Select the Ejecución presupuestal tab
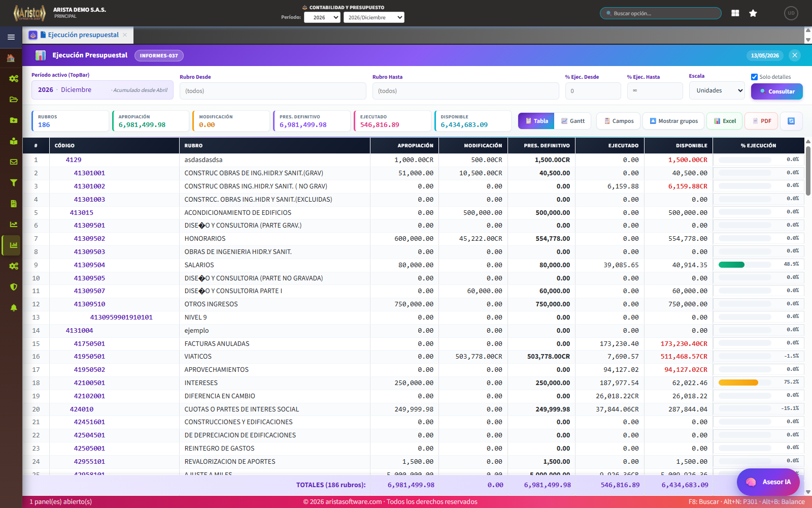Viewport: 812px width, 508px height. 83,35
